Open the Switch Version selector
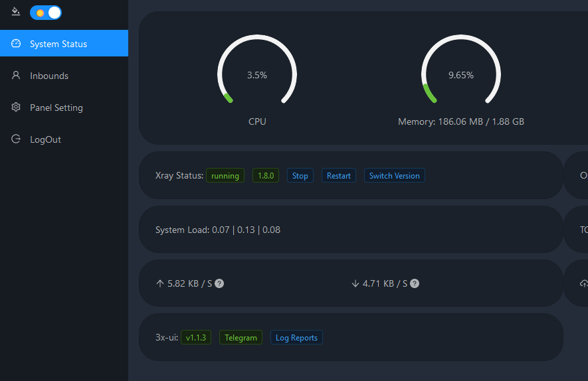588x381 pixels. click(x=394, y=176)
